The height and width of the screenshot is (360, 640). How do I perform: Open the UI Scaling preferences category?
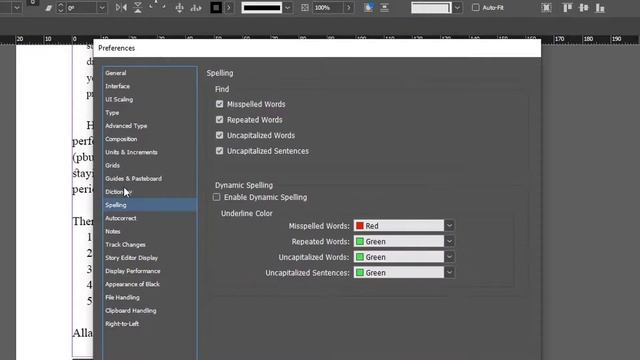[150, 99]
